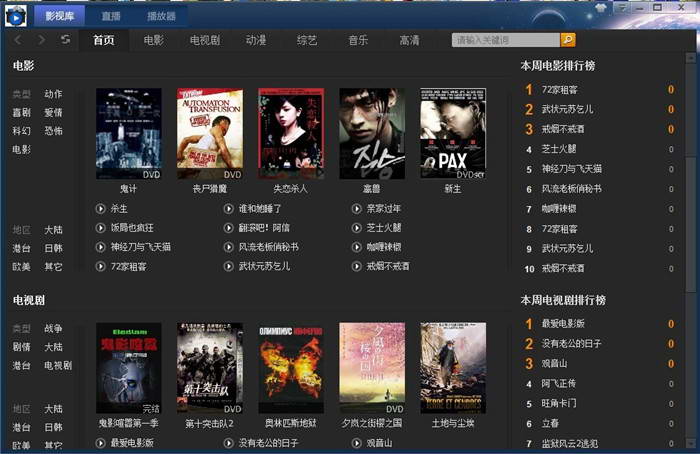
Task: Open the 高清 navigation tab
Action: point(409,40)
